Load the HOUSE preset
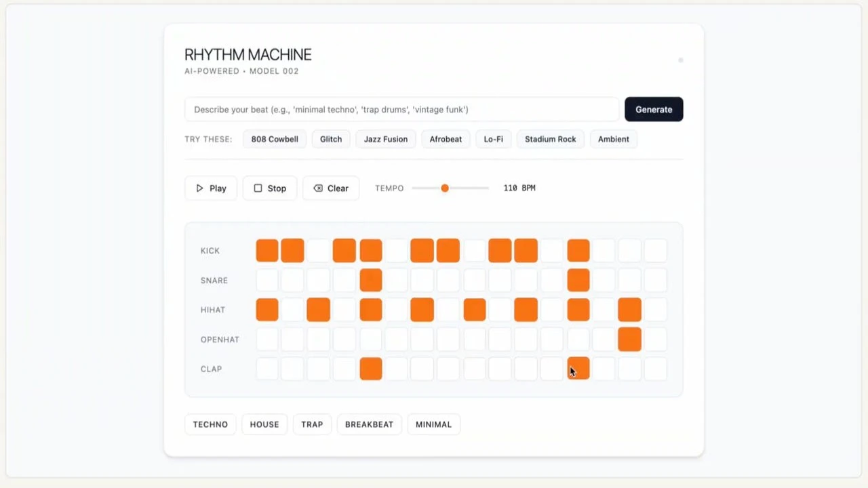 pos(264,424)
